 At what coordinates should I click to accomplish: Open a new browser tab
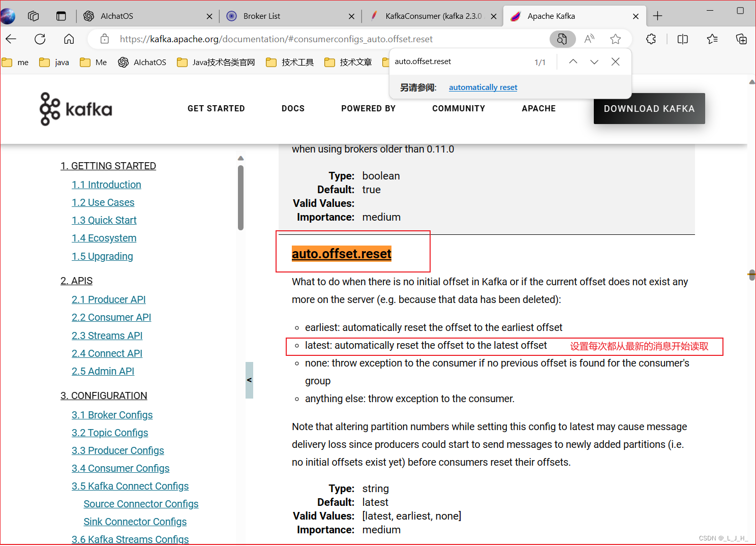(x=657, y=16)
